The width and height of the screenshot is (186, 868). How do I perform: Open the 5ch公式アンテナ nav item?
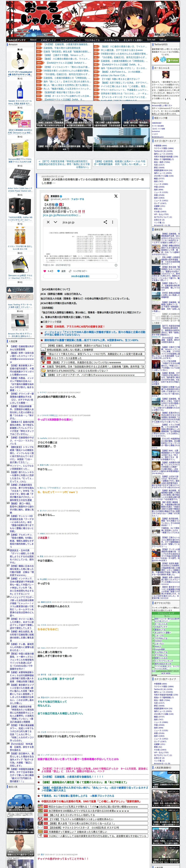(17, 40)
